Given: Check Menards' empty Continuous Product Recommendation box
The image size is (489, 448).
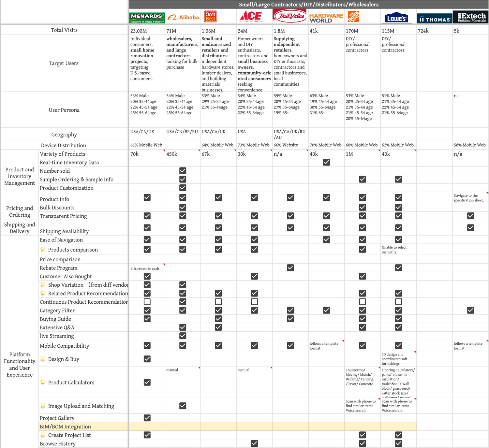Looking at the screenshot, I should (147, 302).
